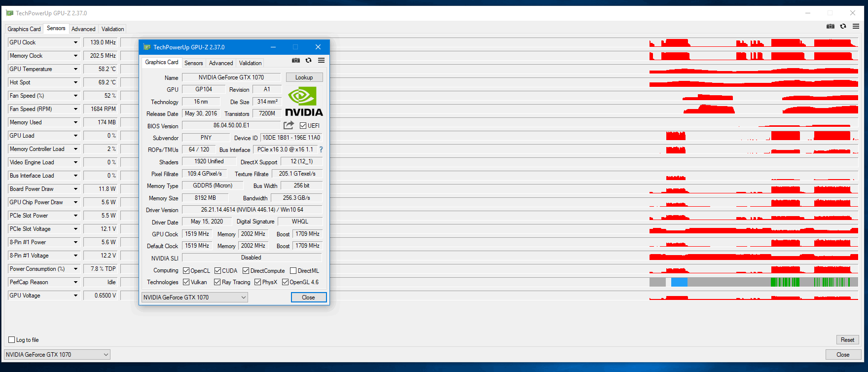This screenshot has height=372, width=868.
Task: Click Reset button in Sensors window
Action: pyautogui.click(x=848, y=340)
